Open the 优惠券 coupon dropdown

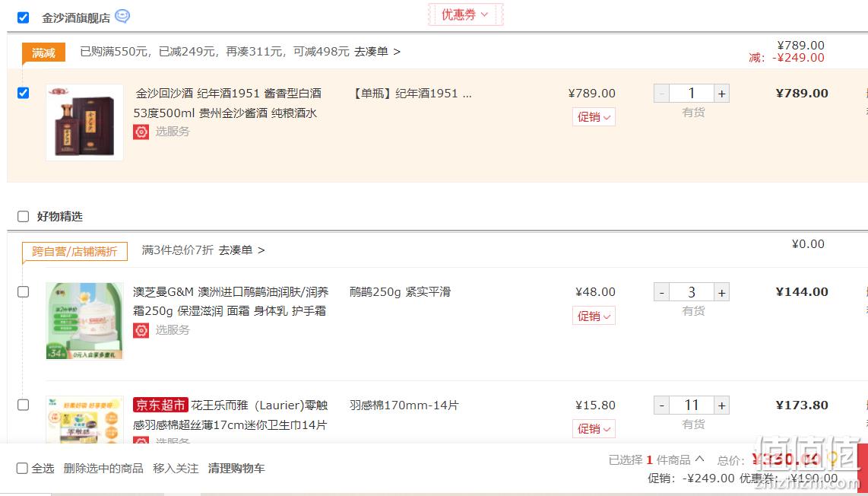tap(465, 15)
